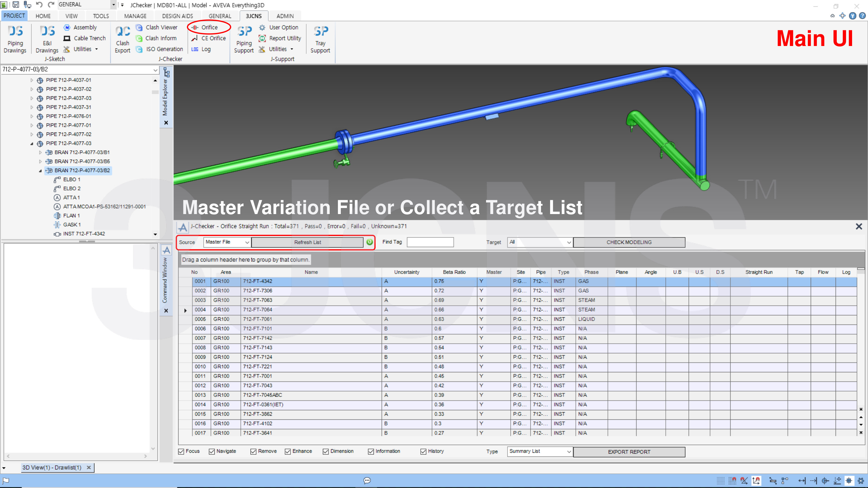The width and height of the screenshot is (868, 488).
Task: Open User Option settings
Action: click(x=279, y=27)
